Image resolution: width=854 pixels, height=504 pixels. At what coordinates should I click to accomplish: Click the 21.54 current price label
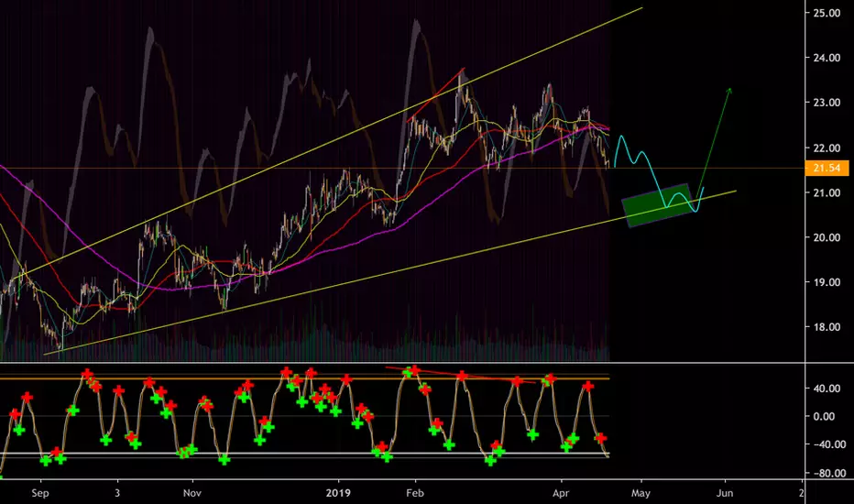click(x=827, y=168)
